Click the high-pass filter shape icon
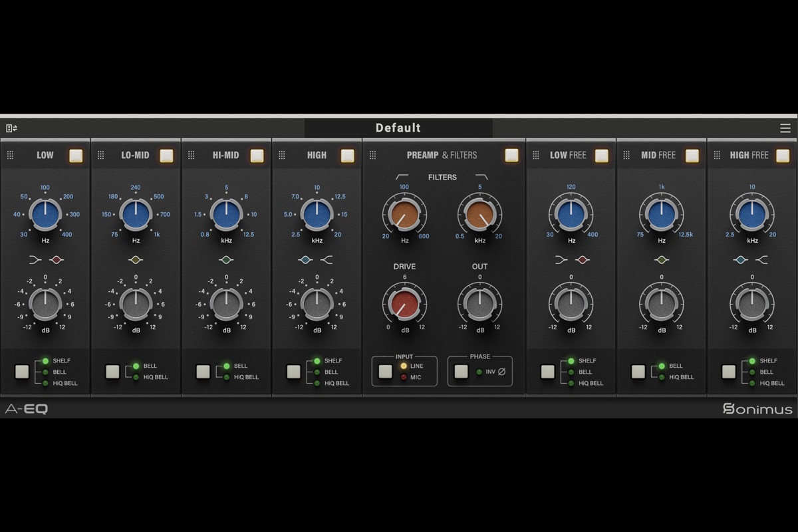The image size is (798, 532). coord(402,177)
